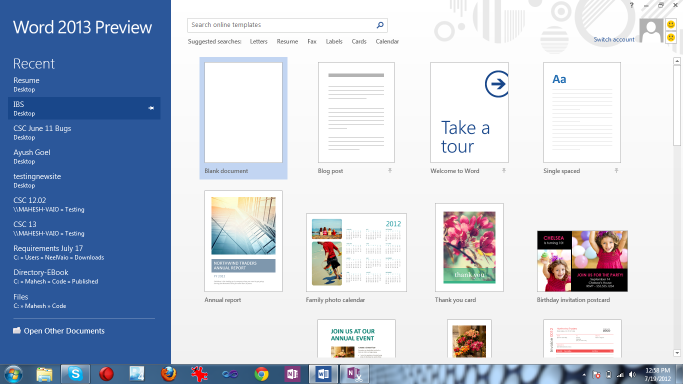683x384 pixels.
Task: Open the recent document Resume
Action: click(84, 84)
